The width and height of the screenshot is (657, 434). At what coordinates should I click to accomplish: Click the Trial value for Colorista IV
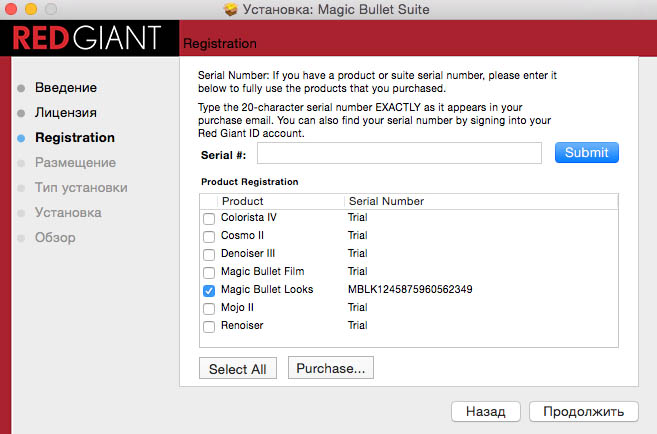357,217
